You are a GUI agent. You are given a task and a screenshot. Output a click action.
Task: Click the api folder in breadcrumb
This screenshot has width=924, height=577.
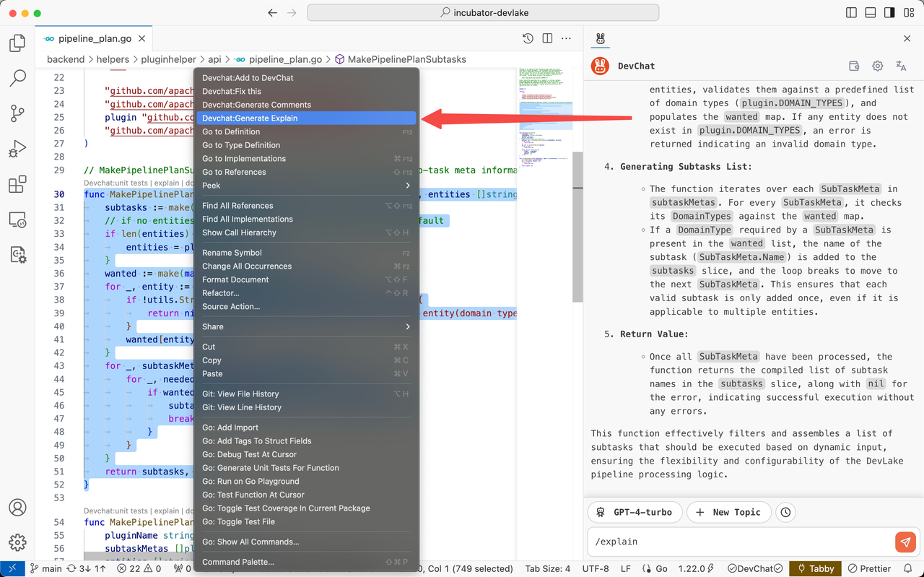(x=214, y=59)
